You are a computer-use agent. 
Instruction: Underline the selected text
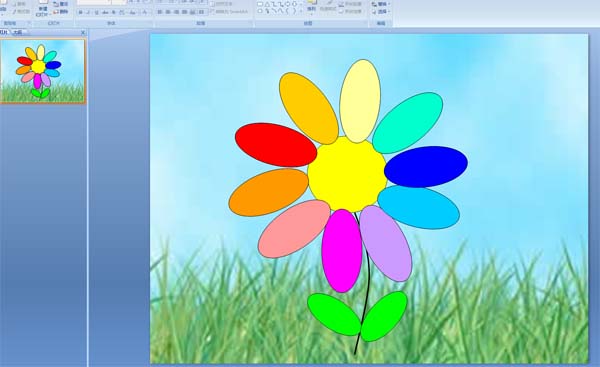click(x=96, y=12)
